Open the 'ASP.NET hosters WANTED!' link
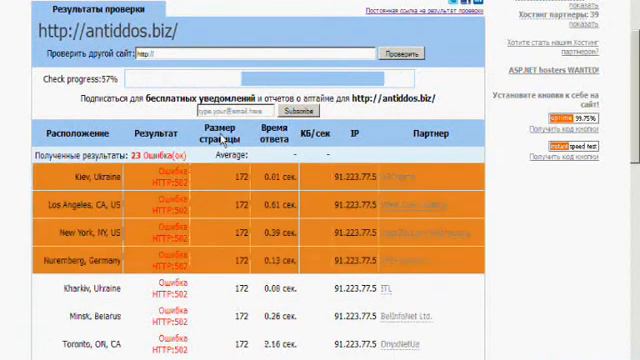 click(x=553, y=70)
